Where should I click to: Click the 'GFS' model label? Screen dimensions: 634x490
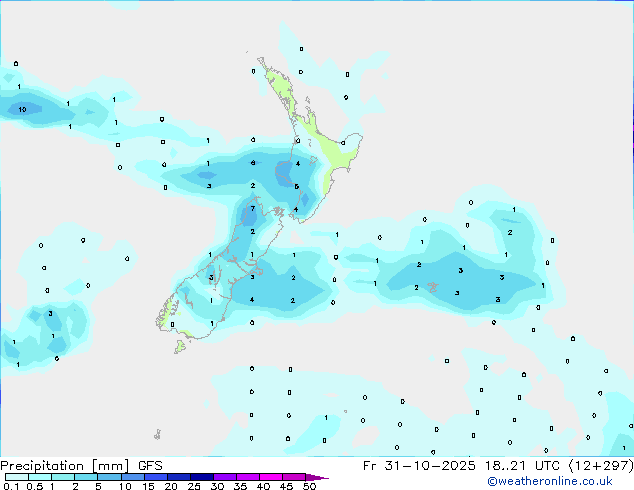pos(150,466)
